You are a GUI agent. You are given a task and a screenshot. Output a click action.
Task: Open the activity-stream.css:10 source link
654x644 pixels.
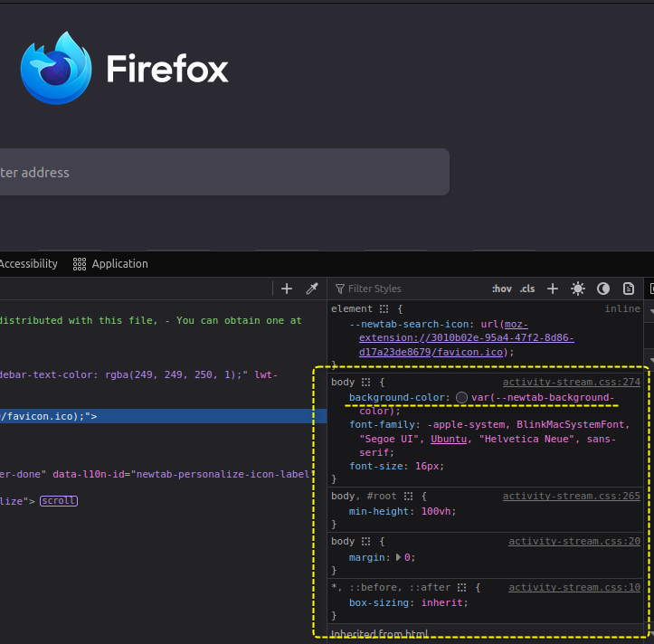(x=573, y=587)
